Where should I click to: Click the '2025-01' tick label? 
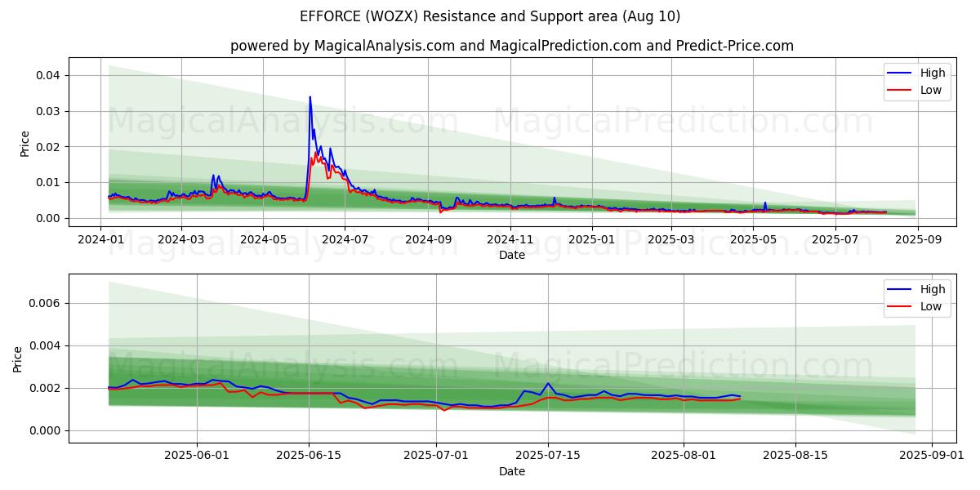coord(591,239)
